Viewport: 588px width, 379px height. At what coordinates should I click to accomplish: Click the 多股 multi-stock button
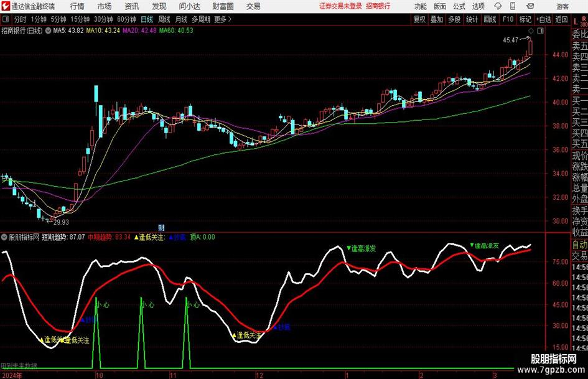point(454,19)
